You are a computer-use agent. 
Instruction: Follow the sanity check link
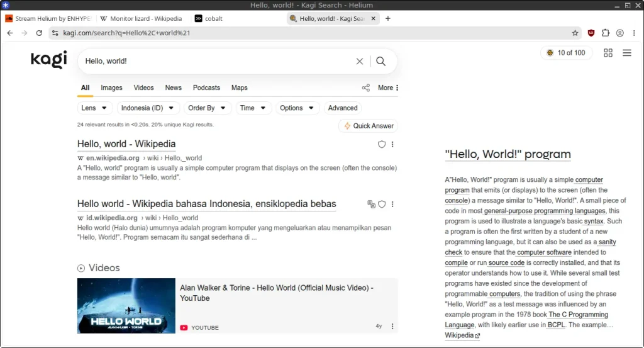pyautogui.click(x=607, y=242)
